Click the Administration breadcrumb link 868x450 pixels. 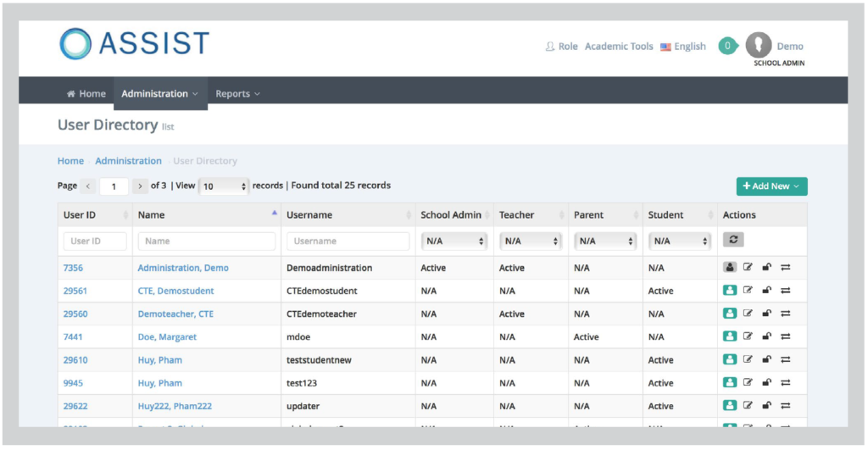click(129, 161)
